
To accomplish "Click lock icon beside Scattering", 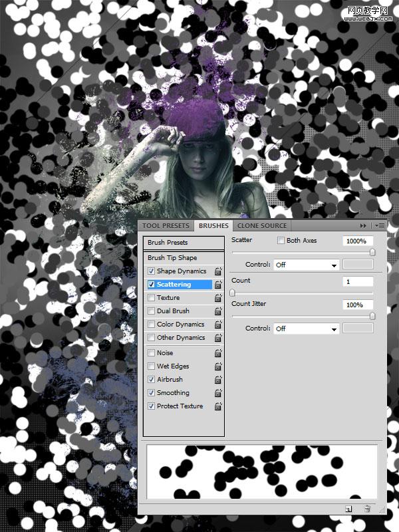I will [x=218, y=285].
